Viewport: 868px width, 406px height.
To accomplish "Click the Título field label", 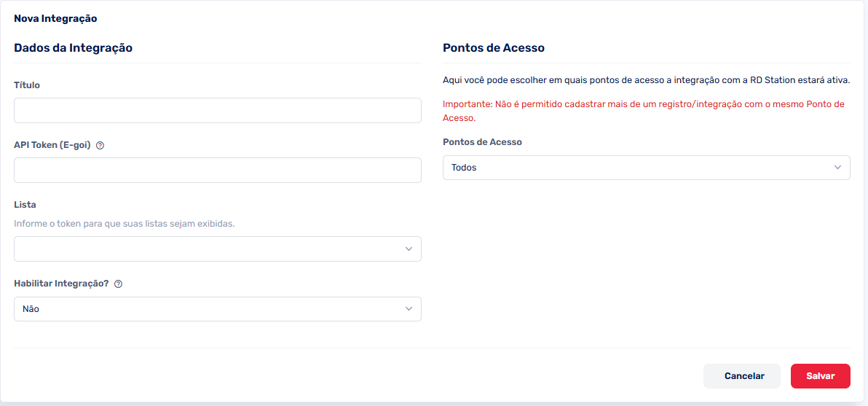I will pos(27,85).
